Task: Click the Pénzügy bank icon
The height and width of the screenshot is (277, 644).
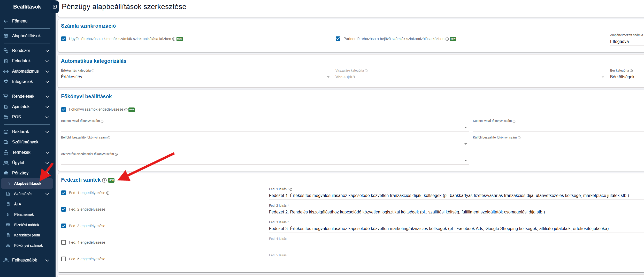Action: [x=6, y=173]
